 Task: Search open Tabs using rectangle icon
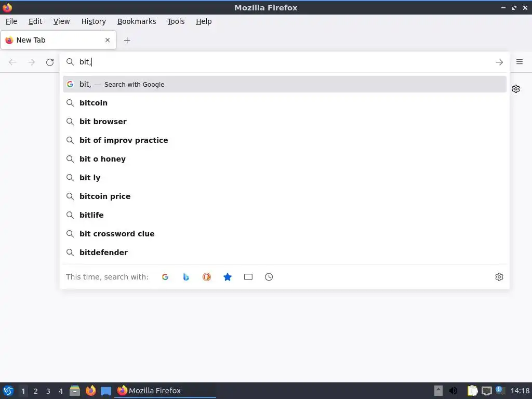click(x=248, y=277)
